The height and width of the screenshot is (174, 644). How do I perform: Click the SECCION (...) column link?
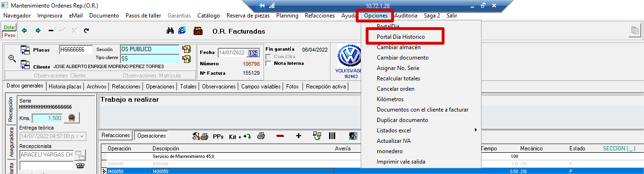619,148
